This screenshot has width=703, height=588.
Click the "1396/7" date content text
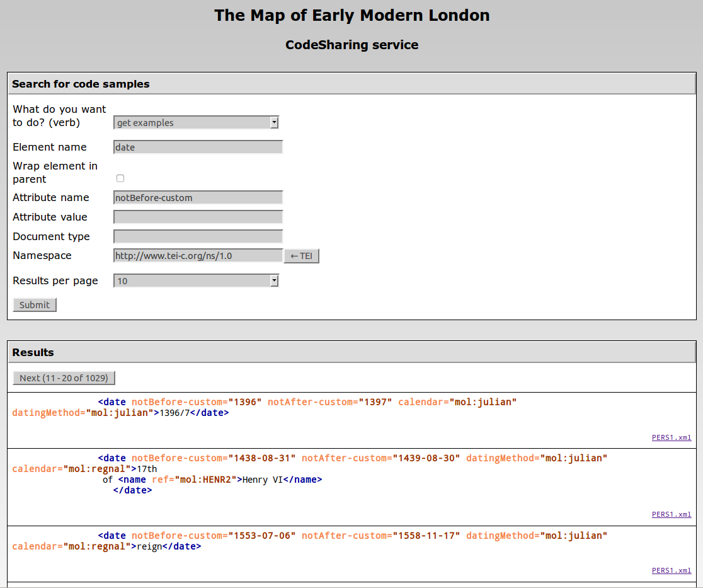(x=175, y=413)
